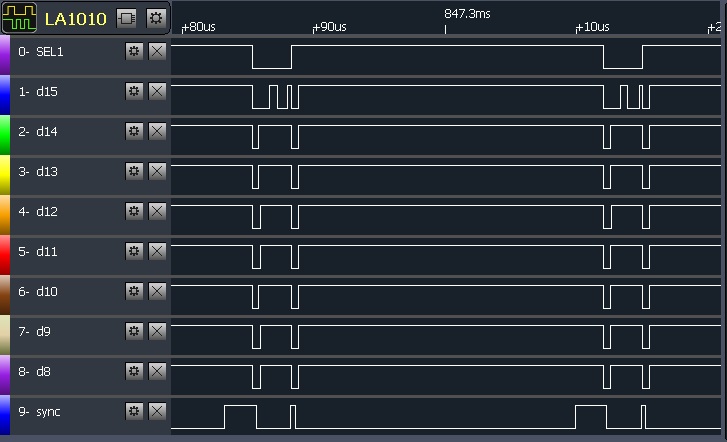Screen dimensions: 727x442
Task: Open the device chip icon next to LA1010
Action: (x=126, y=18)
